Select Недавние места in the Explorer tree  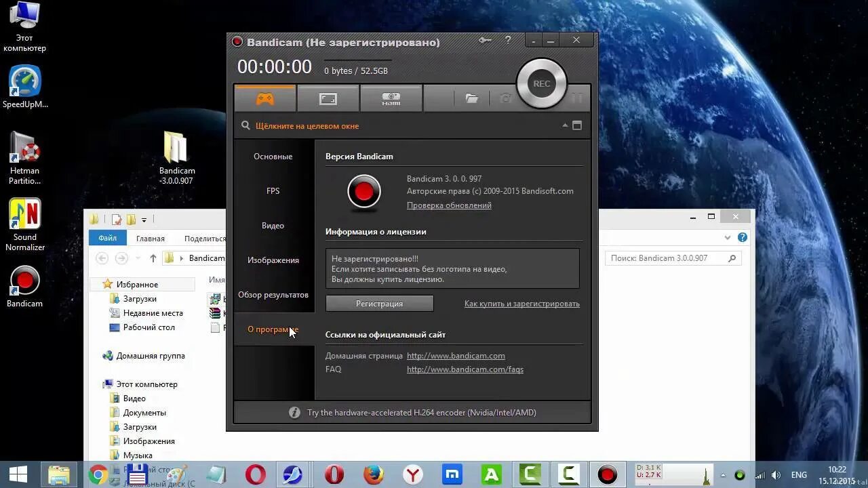click(x=153, y=313)
